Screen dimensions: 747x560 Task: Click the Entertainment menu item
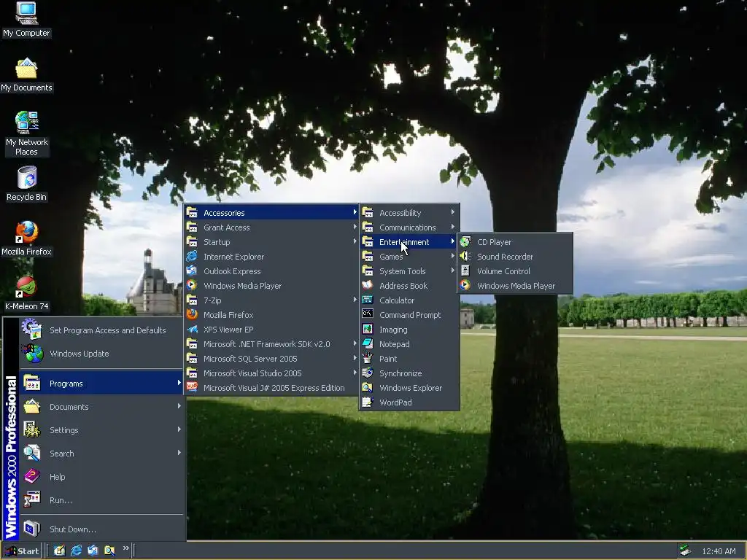(410, 242)
